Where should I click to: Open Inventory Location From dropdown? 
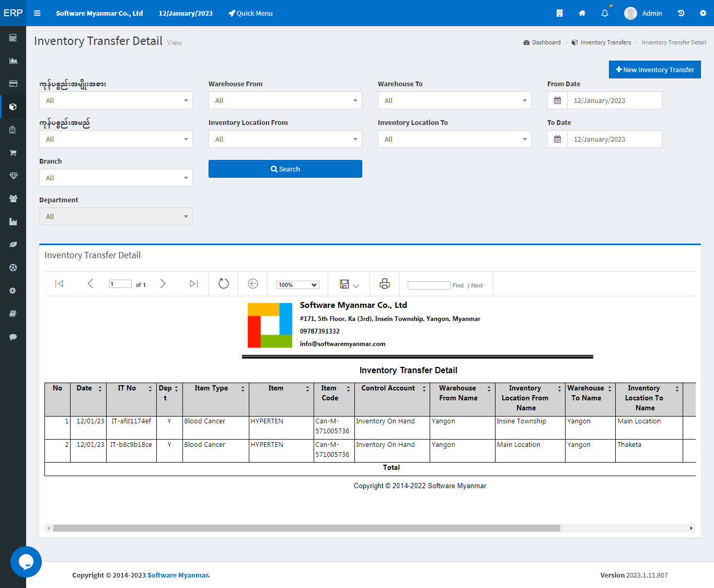tap(285, 139)
